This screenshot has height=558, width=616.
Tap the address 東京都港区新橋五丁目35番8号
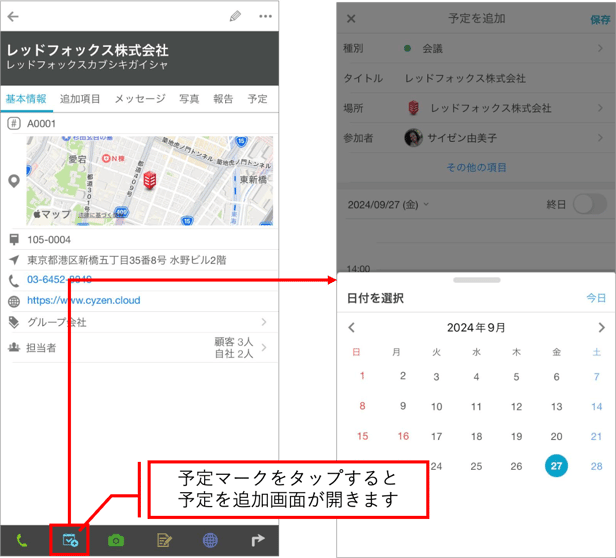click(x=126, y=260)
